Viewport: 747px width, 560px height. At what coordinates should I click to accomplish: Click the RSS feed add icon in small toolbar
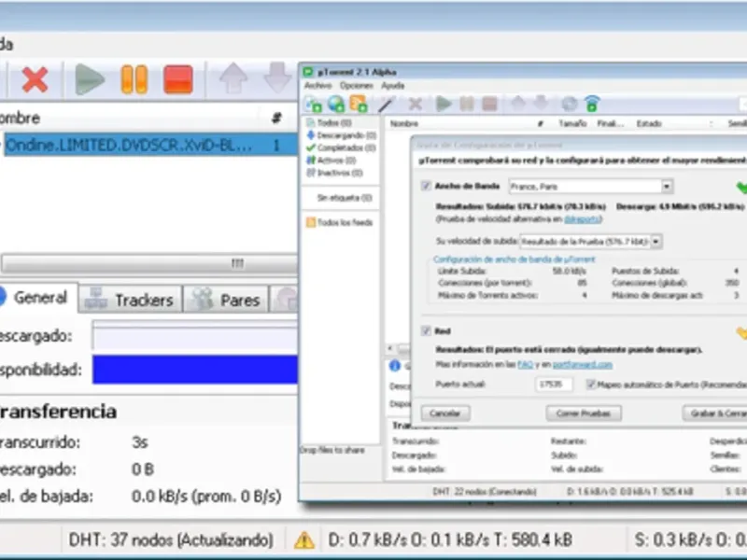(359, 104)
